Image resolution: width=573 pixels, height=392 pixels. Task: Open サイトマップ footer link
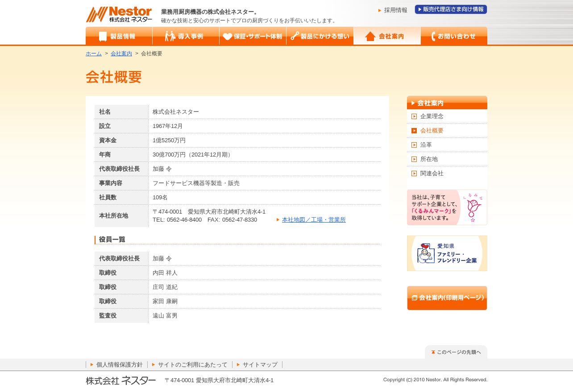point(260,365)
